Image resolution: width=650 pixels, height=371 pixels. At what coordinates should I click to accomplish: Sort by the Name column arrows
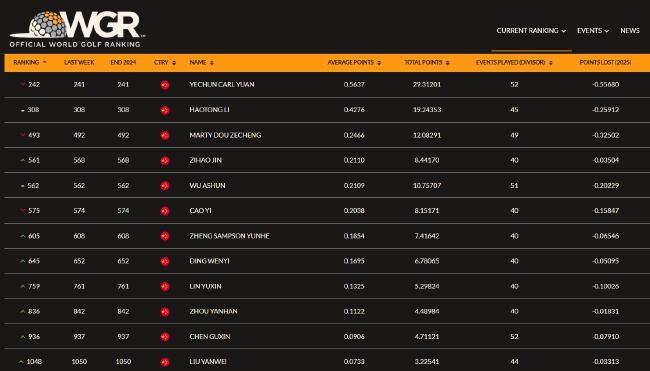pyautogui.click(x=212, y=63)
